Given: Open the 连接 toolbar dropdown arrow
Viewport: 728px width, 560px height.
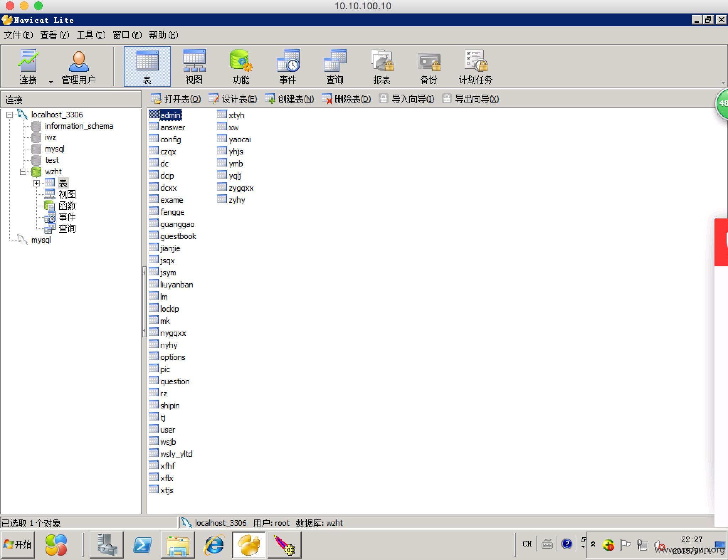Looking at the screenshot, I should (x=51, y=82).
